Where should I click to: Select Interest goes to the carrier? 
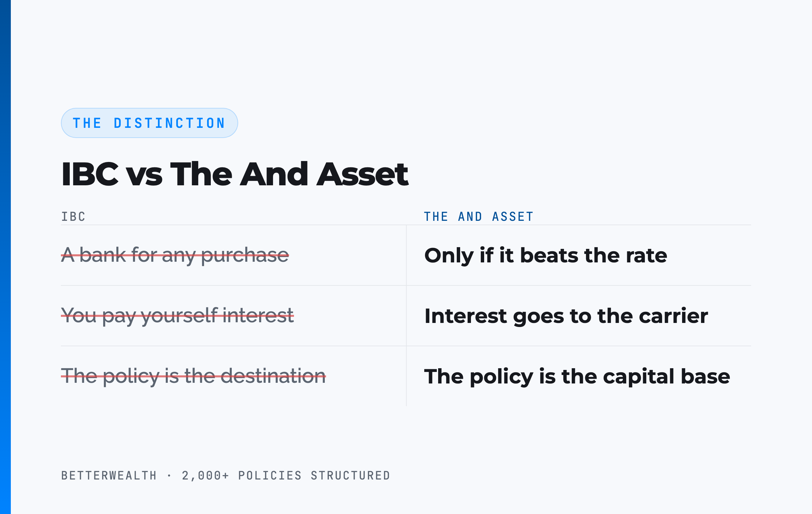(566, 316)
